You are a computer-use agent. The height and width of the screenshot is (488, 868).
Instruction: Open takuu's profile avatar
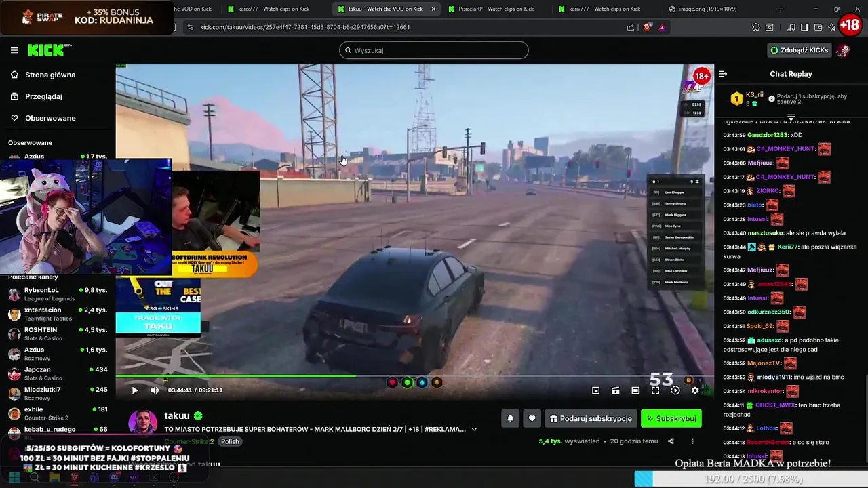143,424
